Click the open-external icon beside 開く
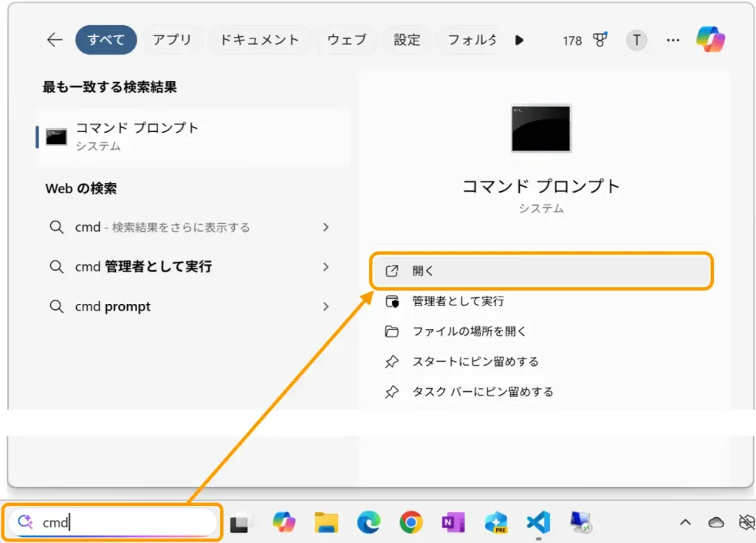 click(x=392, y=271)
